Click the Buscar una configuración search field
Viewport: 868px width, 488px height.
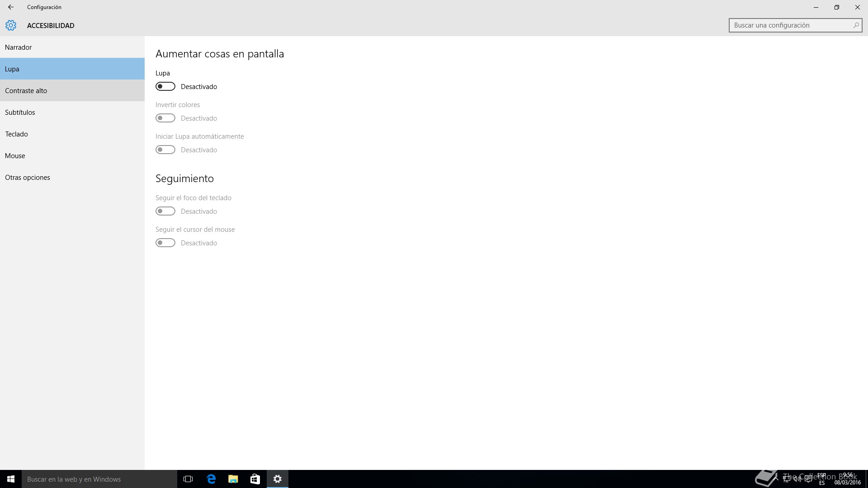(x=795, y=25)
